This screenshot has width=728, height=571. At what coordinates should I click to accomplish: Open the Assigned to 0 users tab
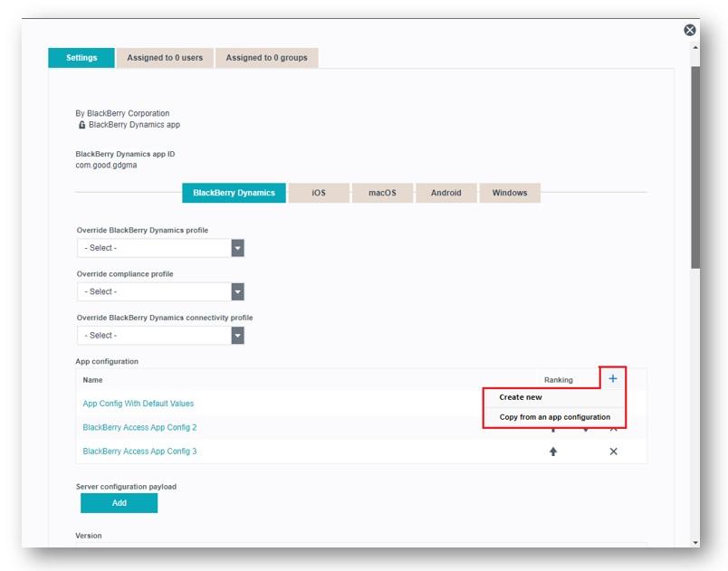click(165, 58)
